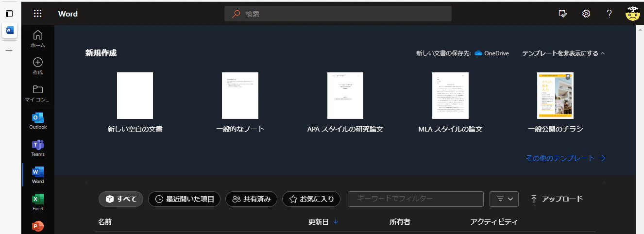644x234 pixels.
Task: Select Word in the sidebar
Action: tap(38, 175)
